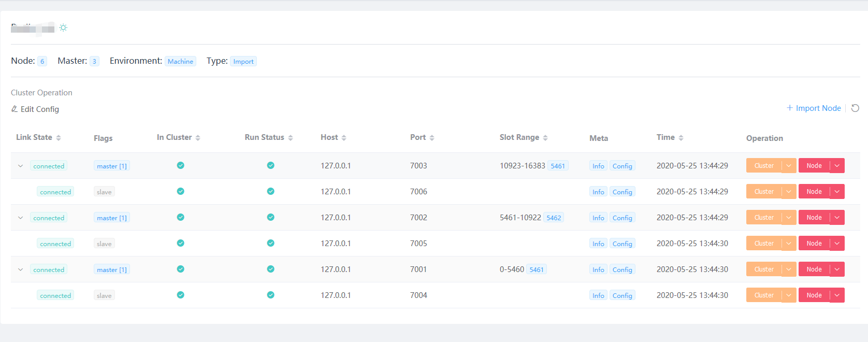Screen dimensions: 868x342
Task: Click the refresh icon next to Import Node
Action: coord(855,108)
